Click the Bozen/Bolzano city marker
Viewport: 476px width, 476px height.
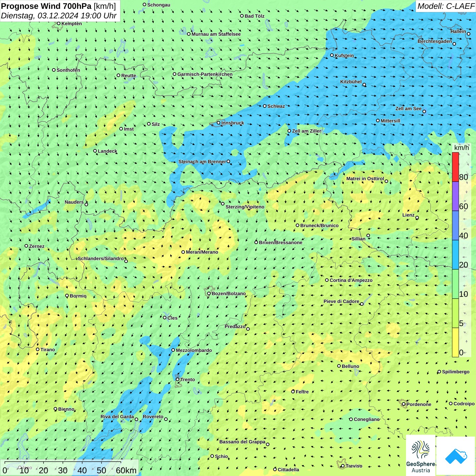point(209,293)
